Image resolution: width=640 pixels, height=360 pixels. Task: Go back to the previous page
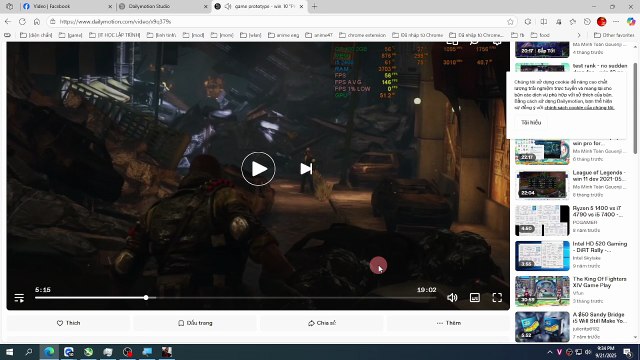coord(8,22)
